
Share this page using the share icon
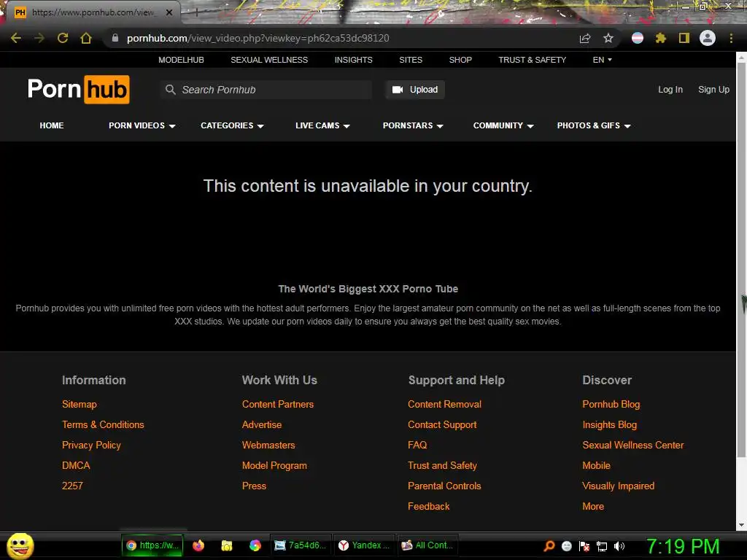coord(585,38)
